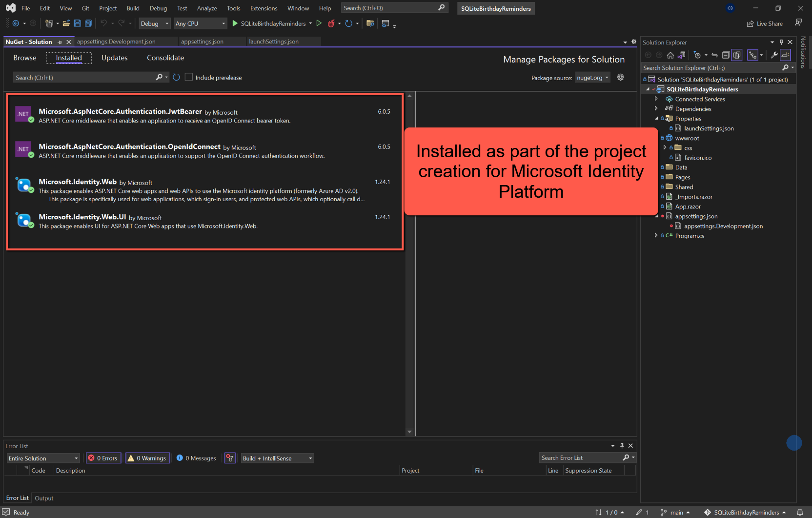Click the Collapse All icon in Solution Explorer
The width and height of the screenshot is (812, 518).
pos(726,55)
